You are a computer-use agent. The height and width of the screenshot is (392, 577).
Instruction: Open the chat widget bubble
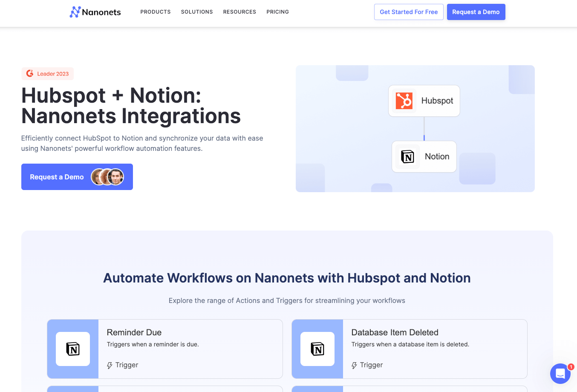pos(560,374)
